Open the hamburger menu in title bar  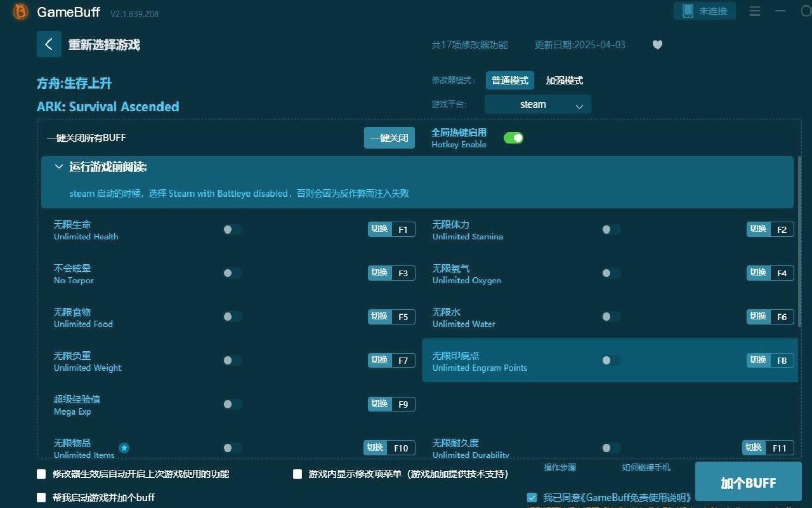755,11
